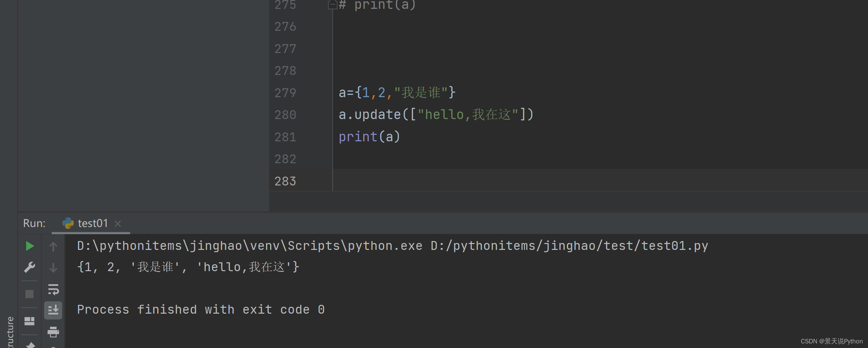Collapse the comment fold marker at line 275
This screenshot has height=348, width=868.
tap(332, 4)
